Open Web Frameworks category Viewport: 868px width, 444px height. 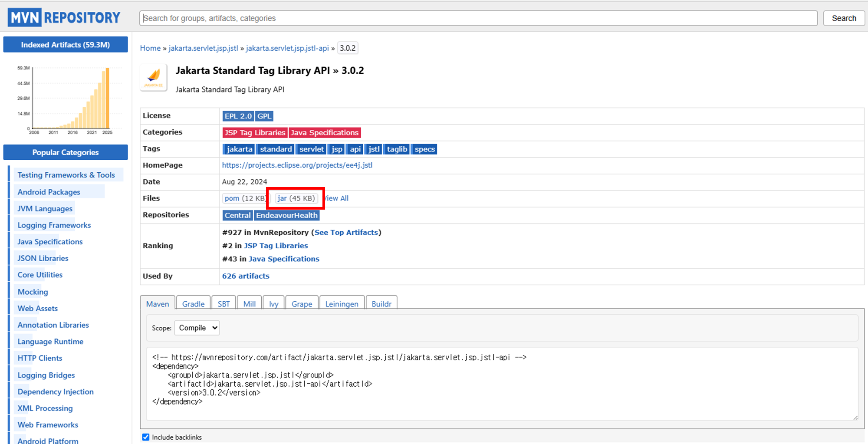pos(48,424)
